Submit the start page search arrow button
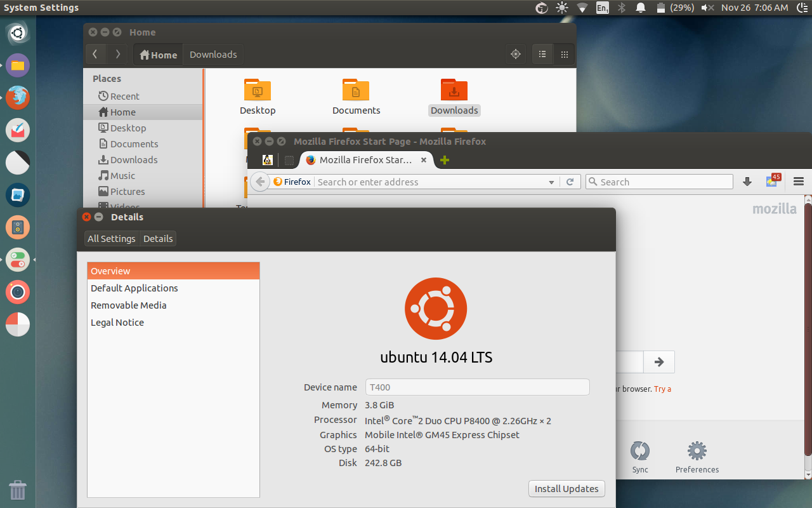Screen dimensions: 812x508 tap(659, 362)
